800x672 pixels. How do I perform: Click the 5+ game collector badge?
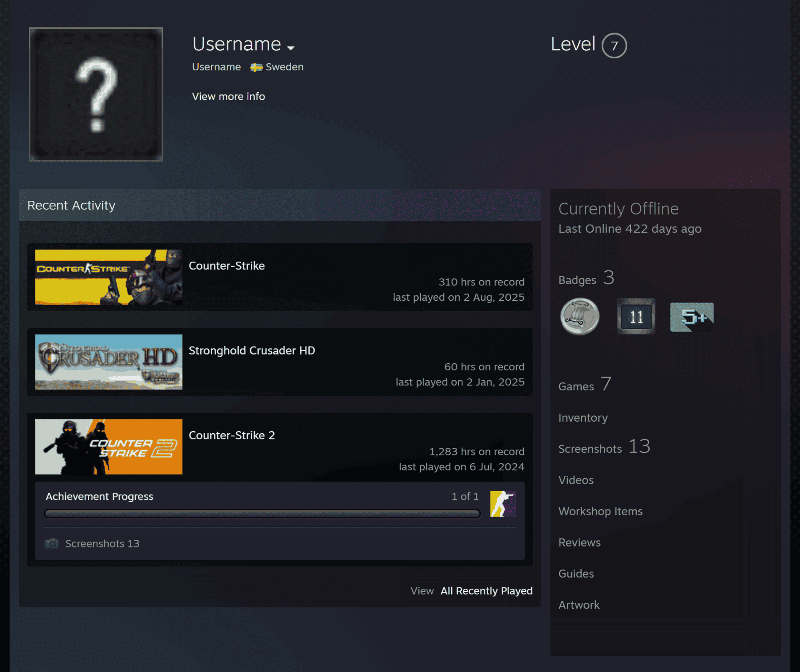click(x=692, y=317)
